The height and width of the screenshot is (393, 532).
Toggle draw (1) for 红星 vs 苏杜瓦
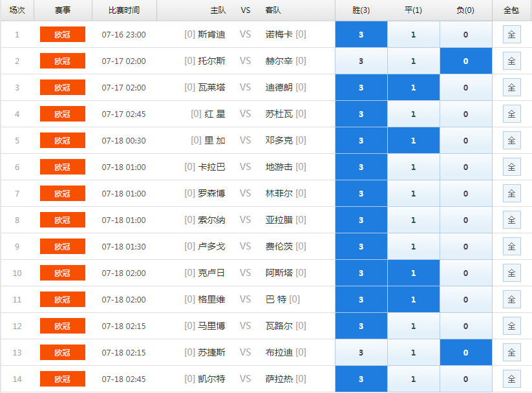click(x=414, y=114)
